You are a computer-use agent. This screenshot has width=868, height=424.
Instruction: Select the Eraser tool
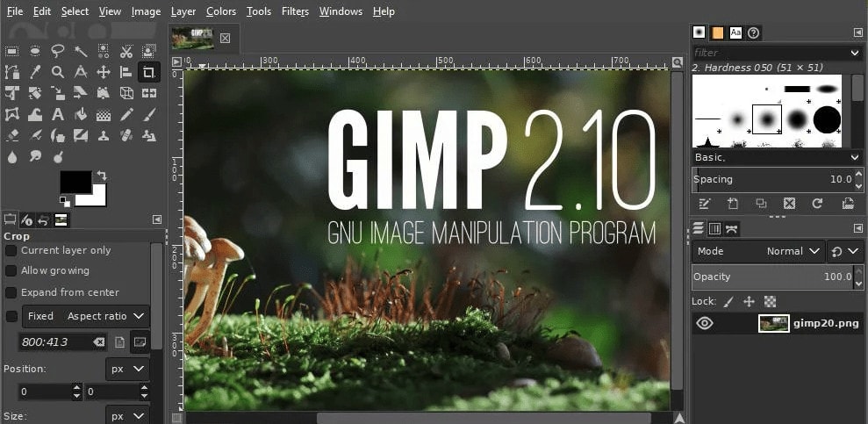point(11,135)
